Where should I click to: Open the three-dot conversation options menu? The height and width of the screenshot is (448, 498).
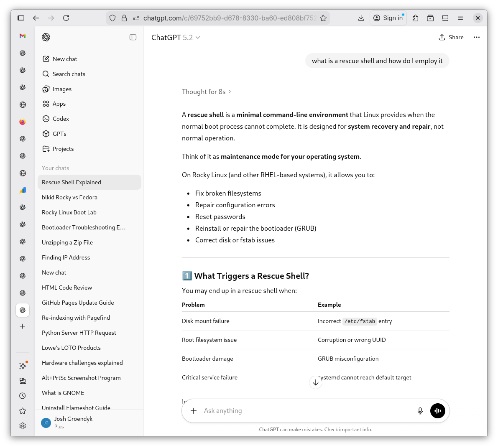[x=476, y=37]
